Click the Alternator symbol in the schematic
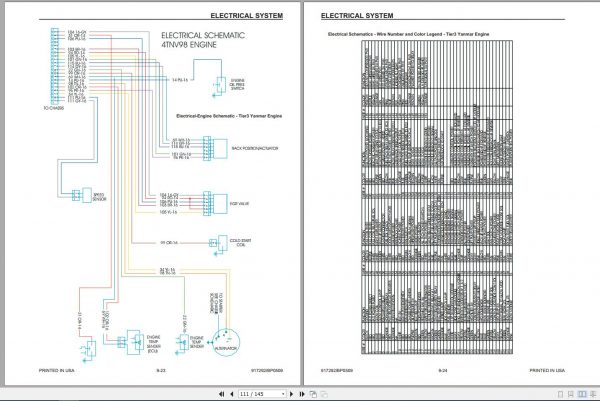The image size is (600, 401). (x=226, y=342)
